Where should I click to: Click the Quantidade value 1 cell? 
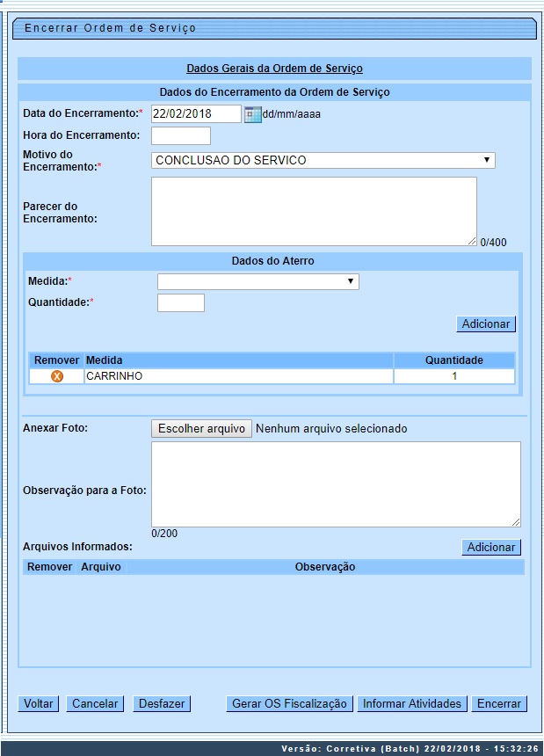click(x=453, y=376)
